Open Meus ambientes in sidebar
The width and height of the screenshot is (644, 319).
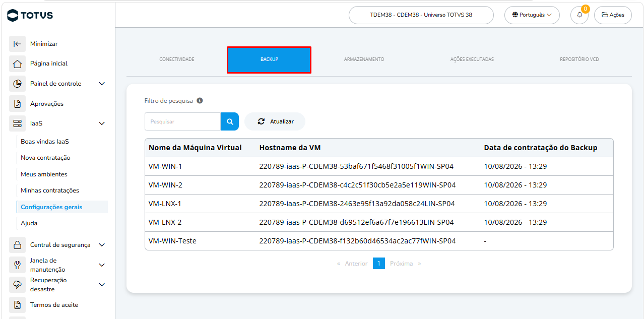(44, 174)
